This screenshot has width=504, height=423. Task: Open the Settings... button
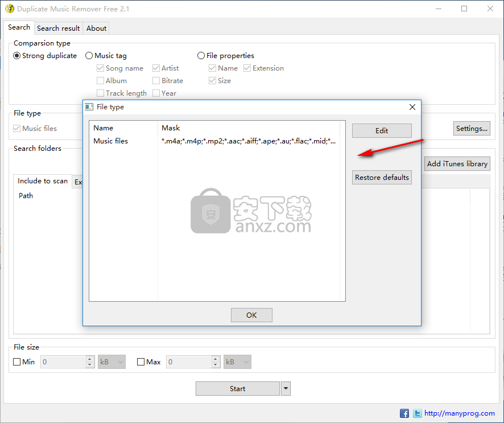click(x=472, y=128)
